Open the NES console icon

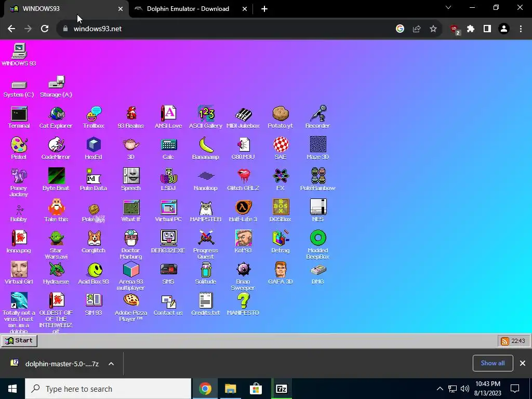(318, 211)
